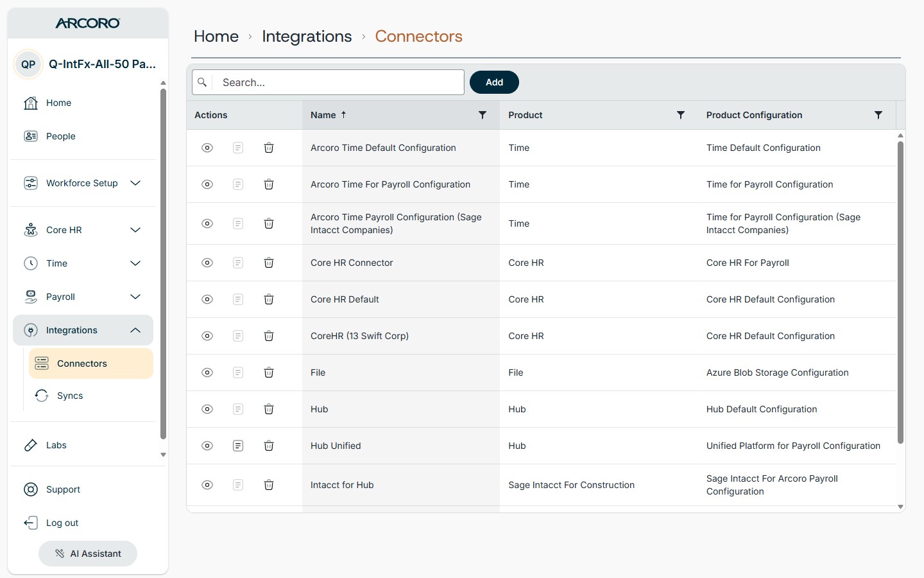
Task: Open the QP company avatar
Action: click(x=28, y=64)
